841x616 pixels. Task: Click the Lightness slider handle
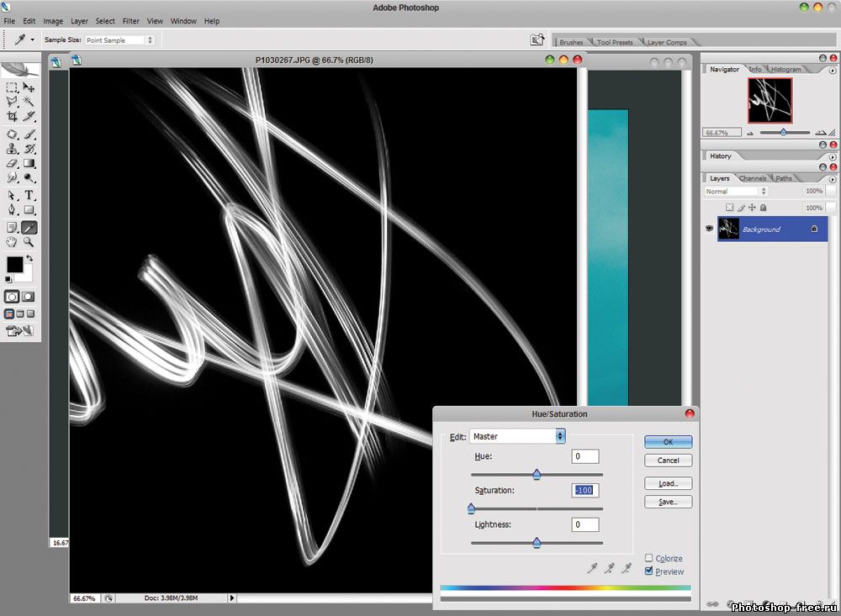pyautogui.click(x=537, y=543)
